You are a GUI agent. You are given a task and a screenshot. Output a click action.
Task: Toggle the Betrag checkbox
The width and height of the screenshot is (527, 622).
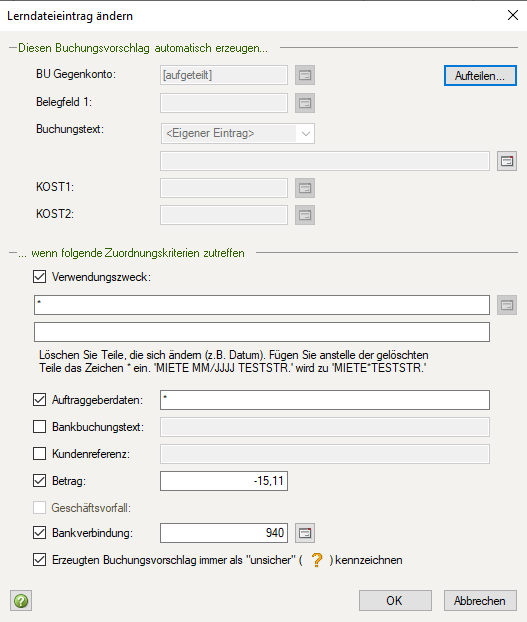coord(39,480)
